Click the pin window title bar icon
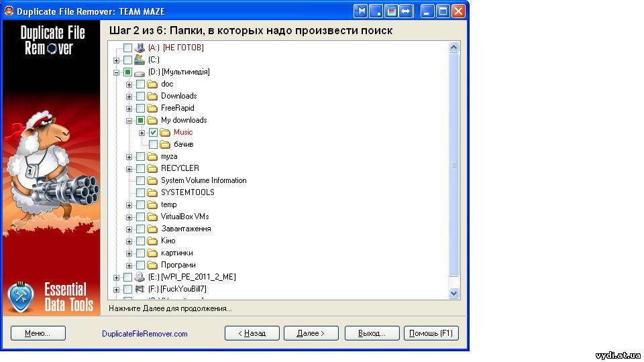The image size is (644, 362). click(x=360, y=11)
